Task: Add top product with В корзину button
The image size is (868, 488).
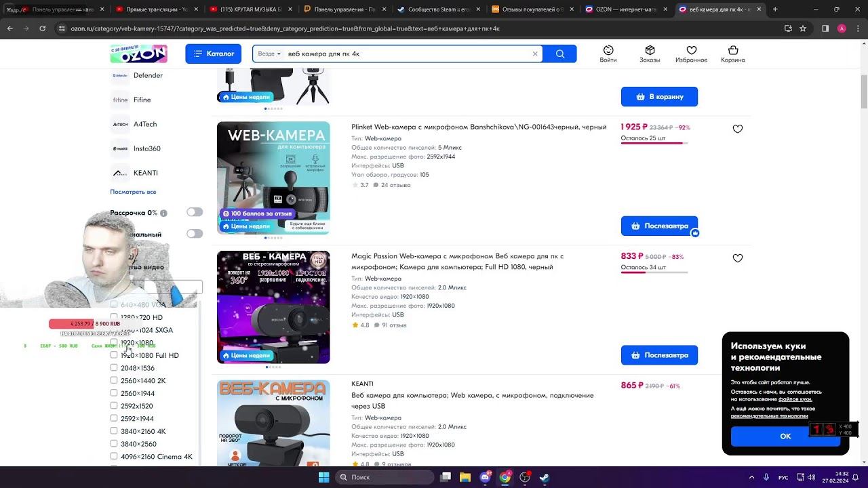Action: click(x=659, y=96)
